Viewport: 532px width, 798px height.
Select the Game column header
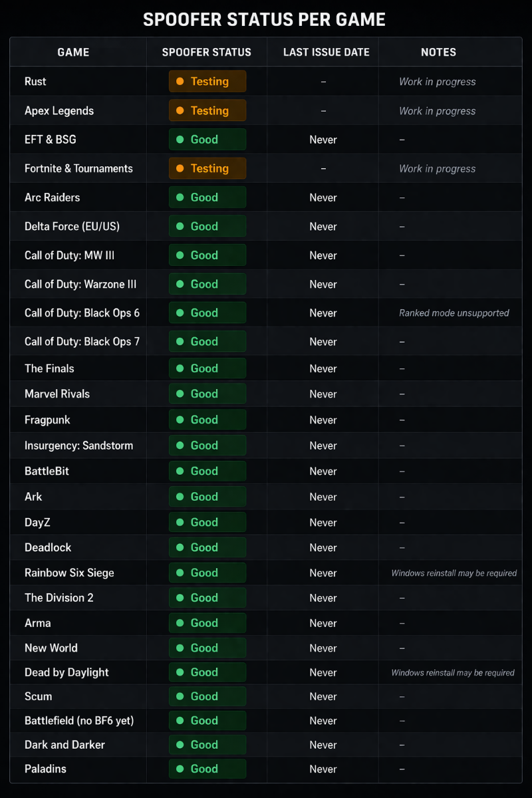pyautogui.click(x=73, y=53)
